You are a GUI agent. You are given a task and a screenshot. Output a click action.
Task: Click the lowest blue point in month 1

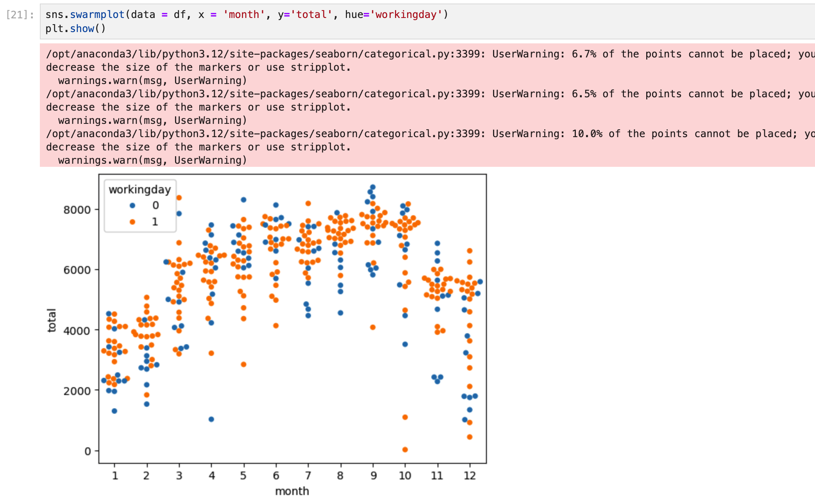pos(114,411)
